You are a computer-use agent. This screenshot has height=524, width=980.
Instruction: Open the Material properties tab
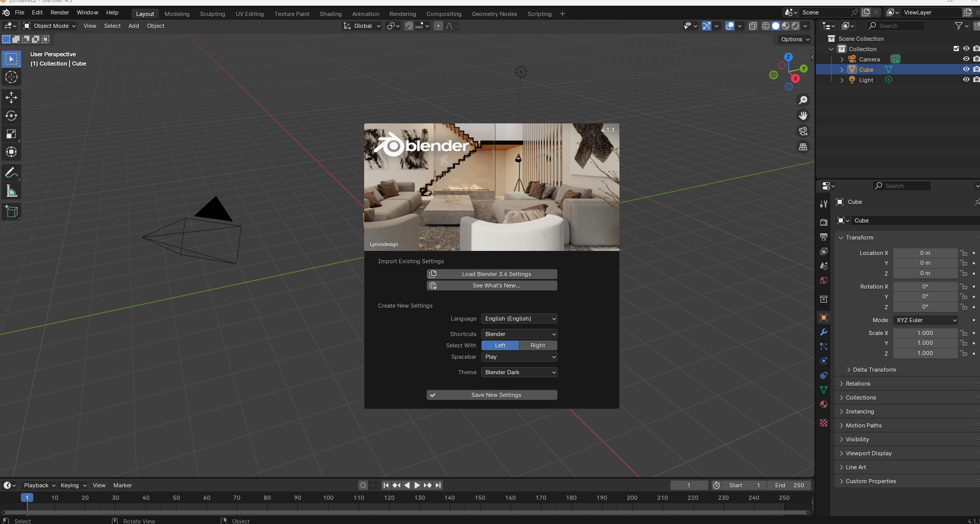[x=824, y=404]
